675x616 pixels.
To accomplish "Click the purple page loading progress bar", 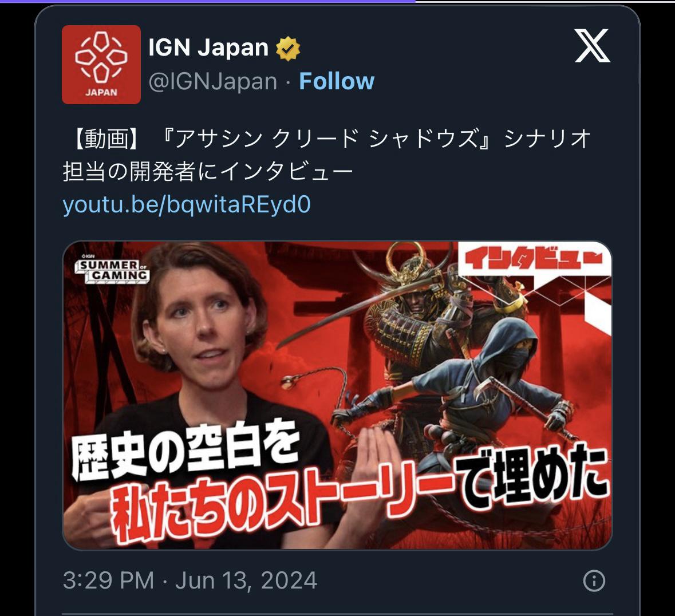I will pos(207,1).
